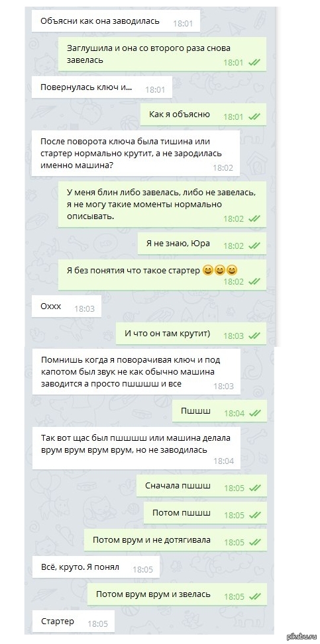Click the checkmarks next to 'Сначала пшшш'
Screen dimensions: 320x644
pos(256,488)
